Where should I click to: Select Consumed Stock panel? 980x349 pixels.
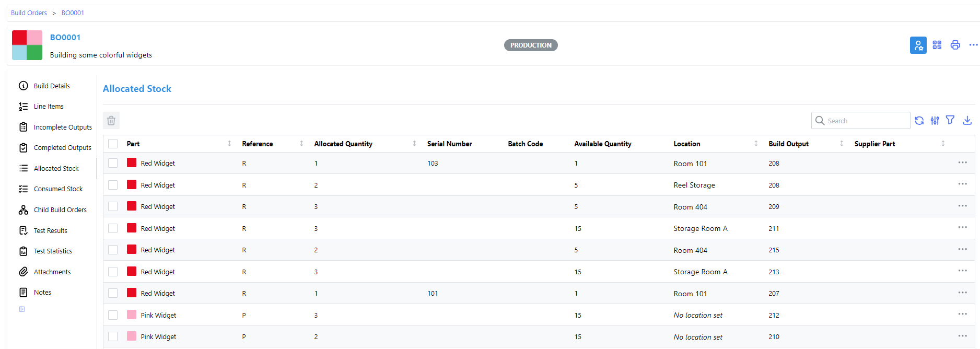click(58, 189)
